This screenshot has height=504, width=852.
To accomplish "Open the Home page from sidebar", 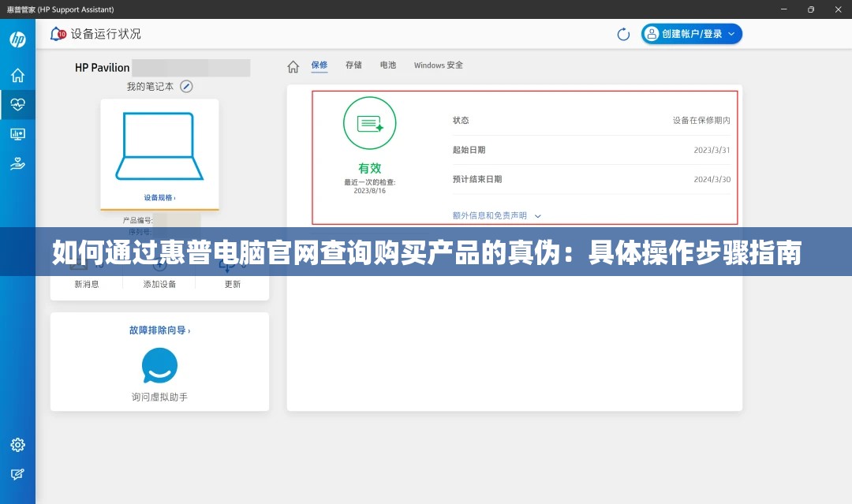I will pos(17,75).
